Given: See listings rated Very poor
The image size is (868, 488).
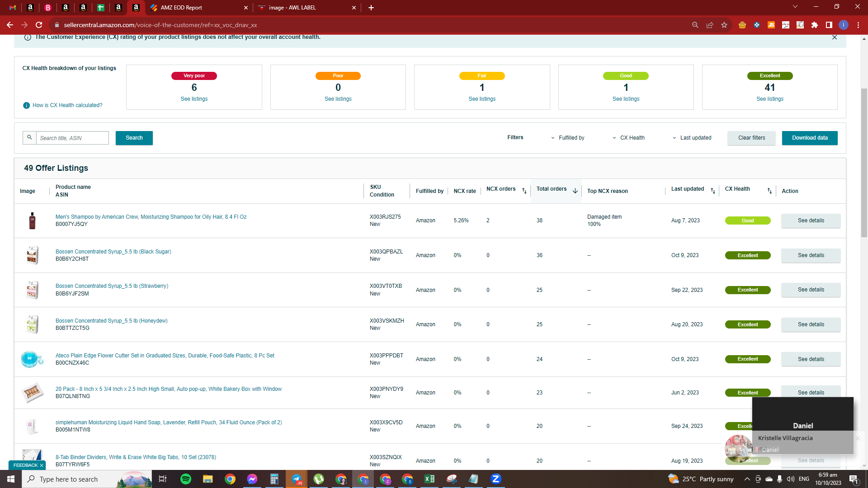Looking at the screenshot, I should (x=194, y=99).
